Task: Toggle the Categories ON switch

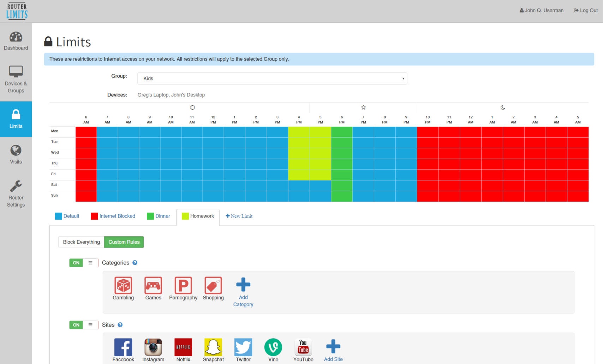Action: (x=76, y=263)
